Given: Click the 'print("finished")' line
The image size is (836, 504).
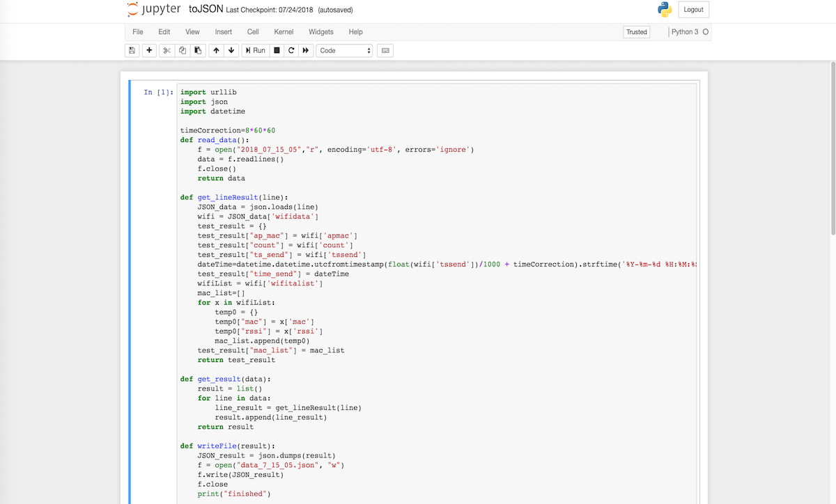Looking at the screenshot, I should pyautogui.click(x=233, y=494).
